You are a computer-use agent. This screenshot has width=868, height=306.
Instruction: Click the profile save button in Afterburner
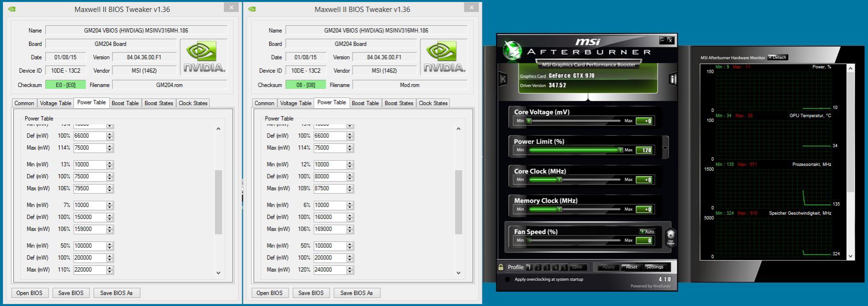pyautogui.click(x=577, y=267)
